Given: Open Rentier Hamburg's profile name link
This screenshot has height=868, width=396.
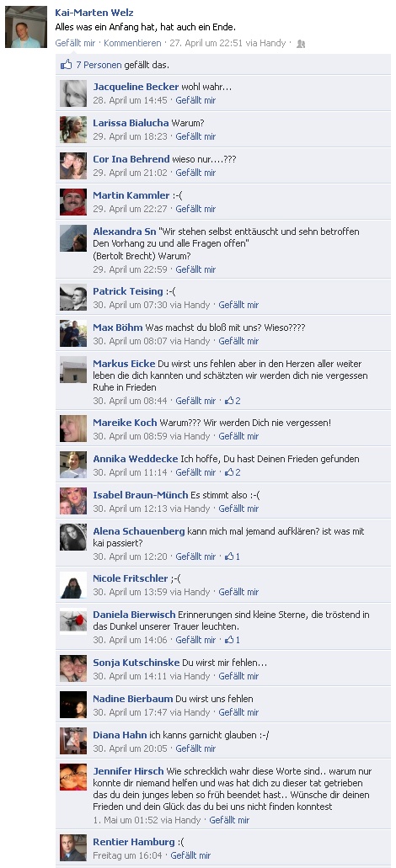Looking at the screenshot, I should (x=133, y=842).
